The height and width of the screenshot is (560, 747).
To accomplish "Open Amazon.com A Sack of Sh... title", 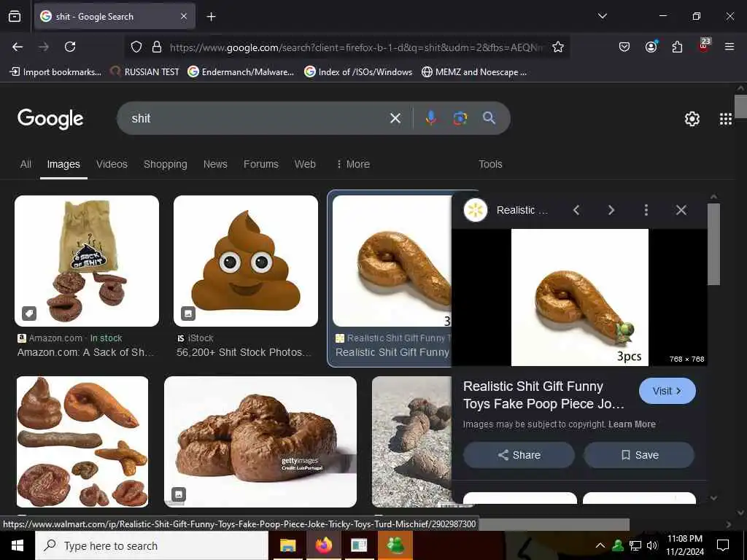I will click(86, 352).
